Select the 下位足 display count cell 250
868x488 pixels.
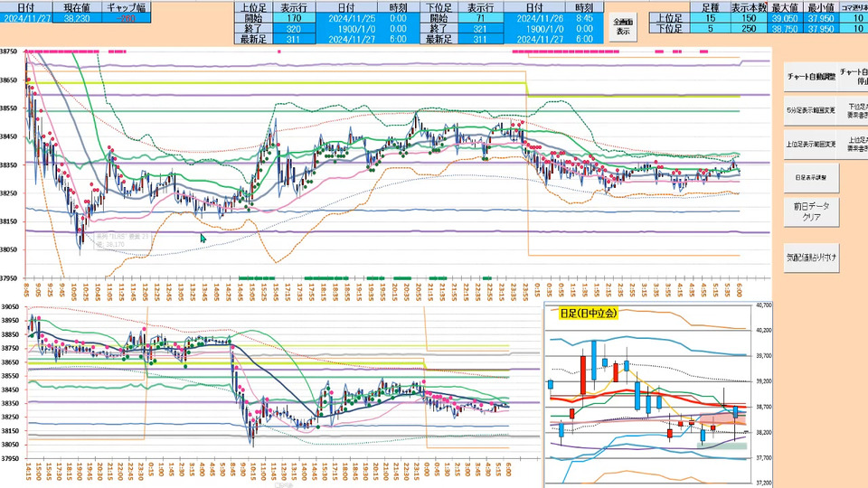coord(749,29)
